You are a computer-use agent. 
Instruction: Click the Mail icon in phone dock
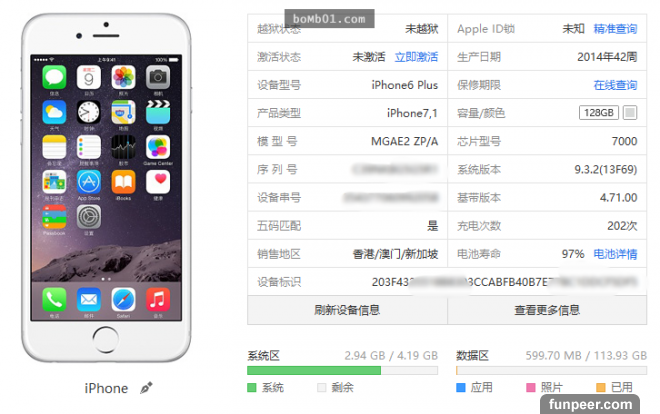[89, 300]
